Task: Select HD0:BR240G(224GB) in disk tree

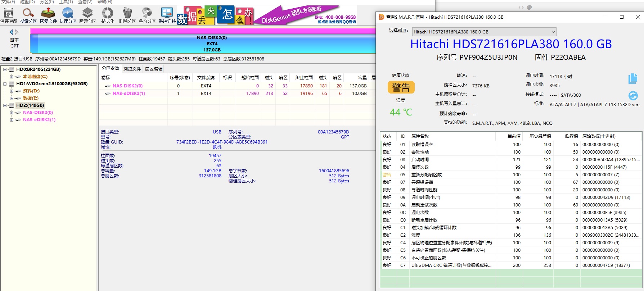Action: pos(38,69)
